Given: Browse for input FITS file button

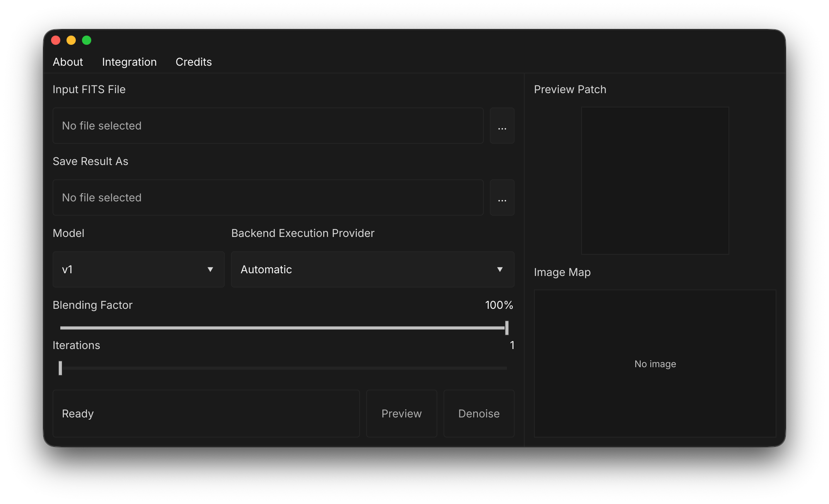Looking at the screenshot, I should pos(502,126).
